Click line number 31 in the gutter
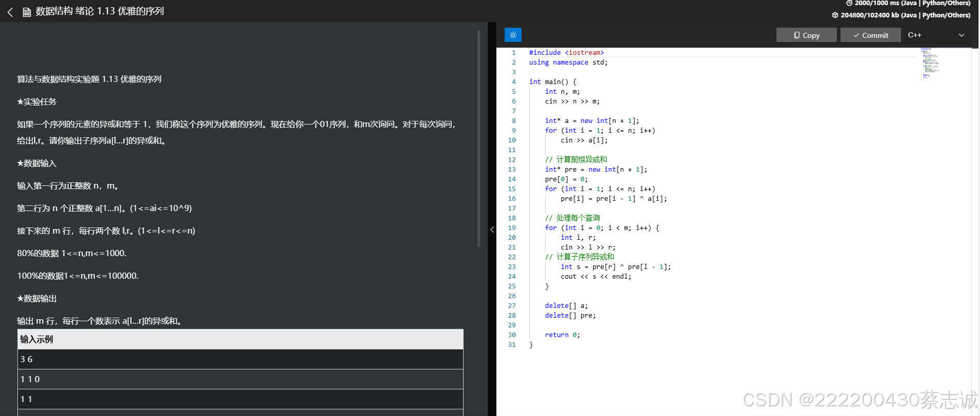 pyautogui.click(x=512, y=344)
